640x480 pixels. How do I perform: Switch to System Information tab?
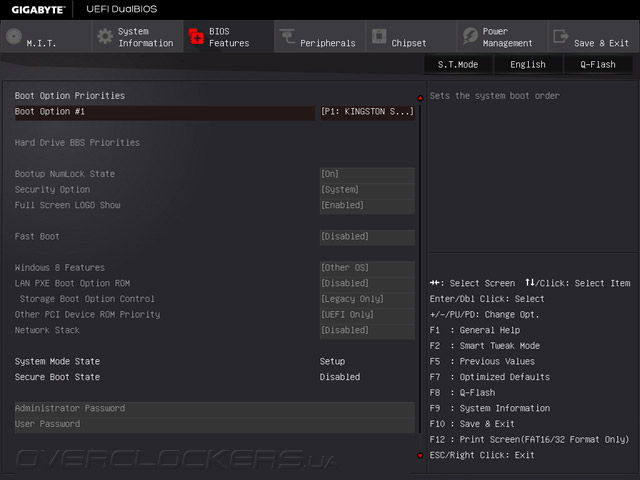(138, 37)
